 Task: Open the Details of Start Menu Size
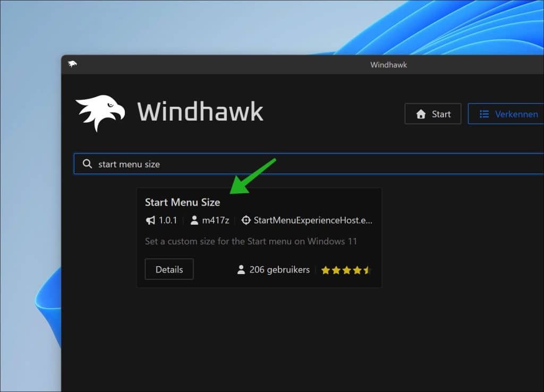point(169,269)
